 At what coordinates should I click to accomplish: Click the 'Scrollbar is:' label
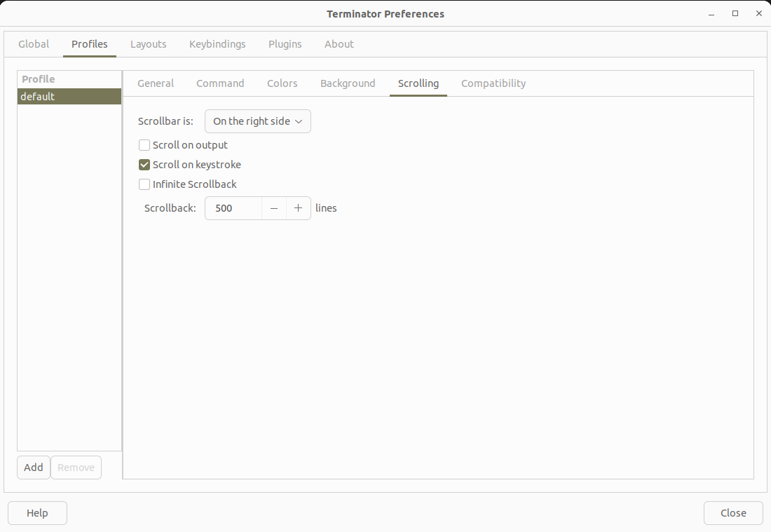[x=165, y=121]
